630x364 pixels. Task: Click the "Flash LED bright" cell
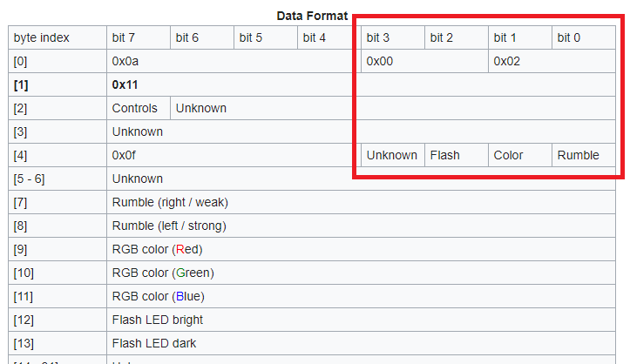tap(158, 320)
